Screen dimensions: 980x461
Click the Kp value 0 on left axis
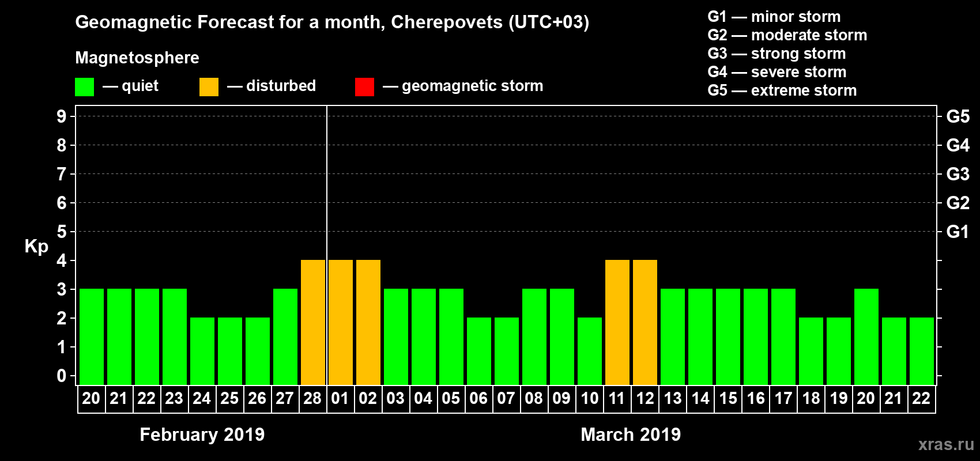coord(62,376)
